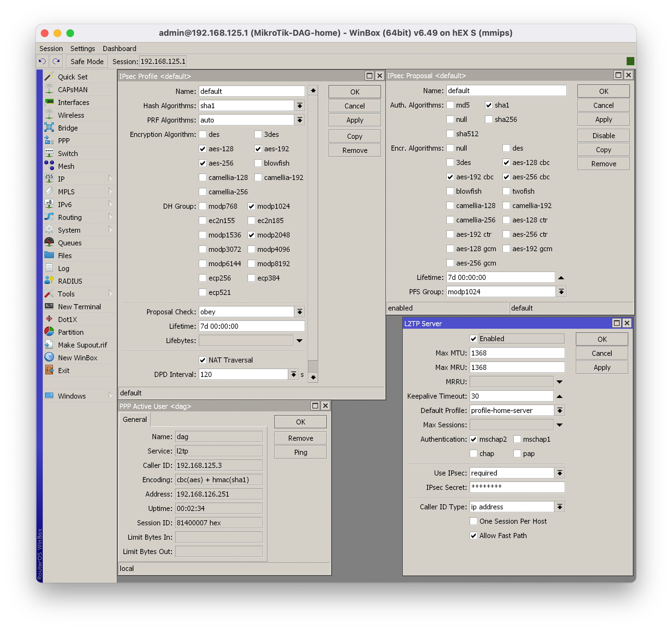Open the Dot1X icon

pos(49,319)
